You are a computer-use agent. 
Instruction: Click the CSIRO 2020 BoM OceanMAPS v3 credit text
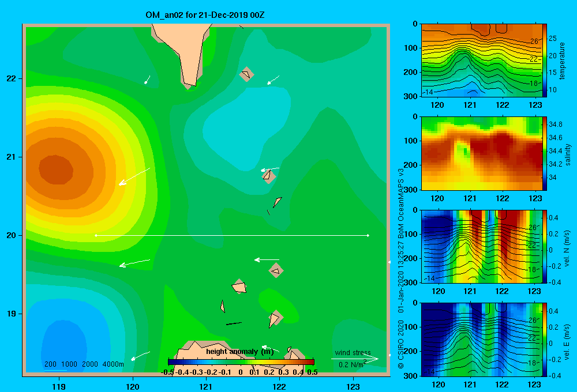[x=401, y=269]
